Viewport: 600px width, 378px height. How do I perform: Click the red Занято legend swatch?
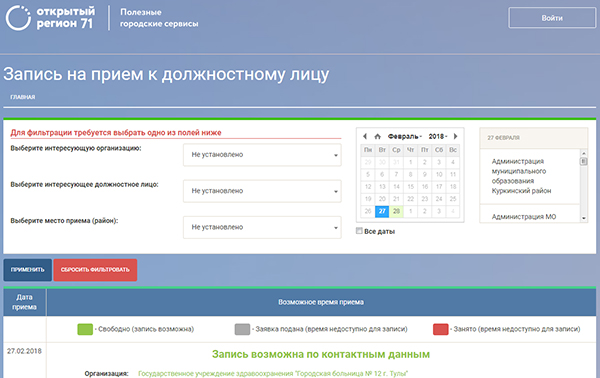point(440,329)
